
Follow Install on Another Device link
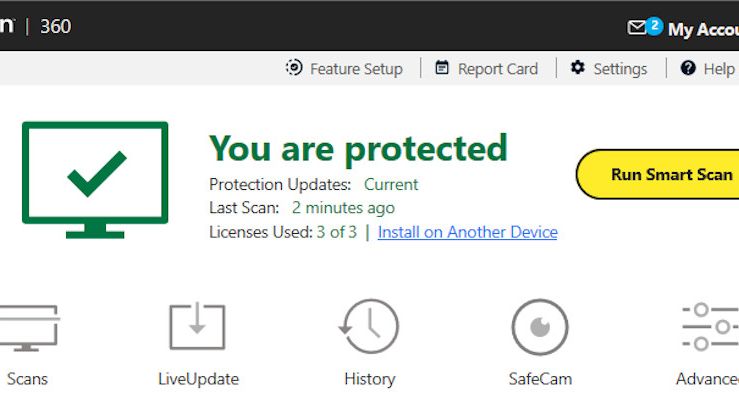coord(468,232)
